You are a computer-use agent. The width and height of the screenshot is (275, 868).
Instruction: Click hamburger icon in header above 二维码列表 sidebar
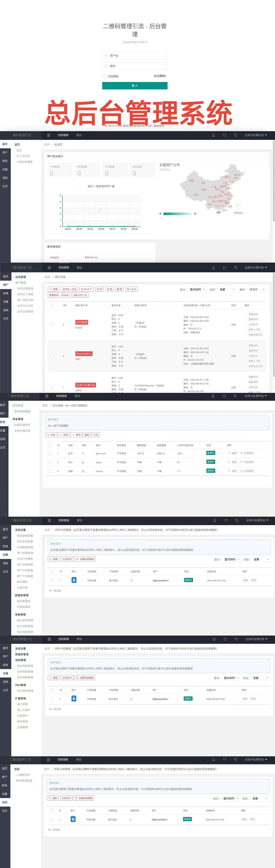[x=48, y=759]
